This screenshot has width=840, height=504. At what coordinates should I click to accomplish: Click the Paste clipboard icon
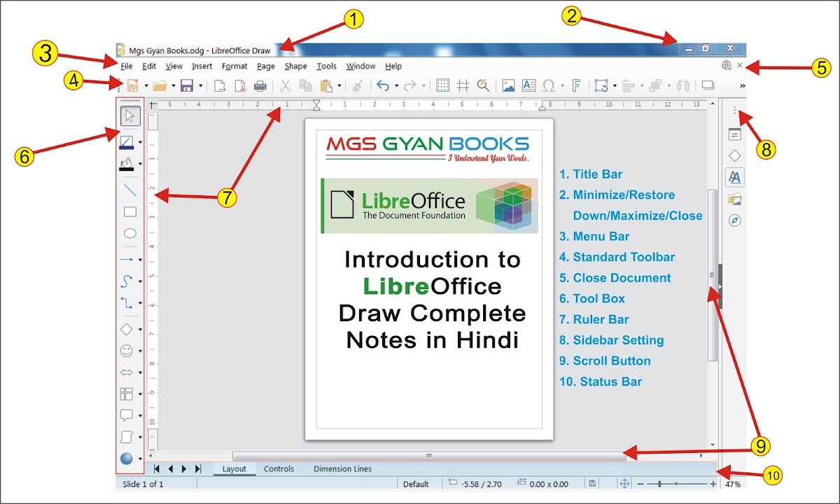click(x=326, y=85)
